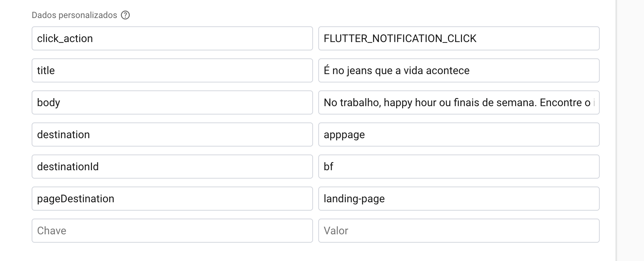Click the Dados personalizados section label
This screenshot has width=644, height=261.
pos(74,15)
